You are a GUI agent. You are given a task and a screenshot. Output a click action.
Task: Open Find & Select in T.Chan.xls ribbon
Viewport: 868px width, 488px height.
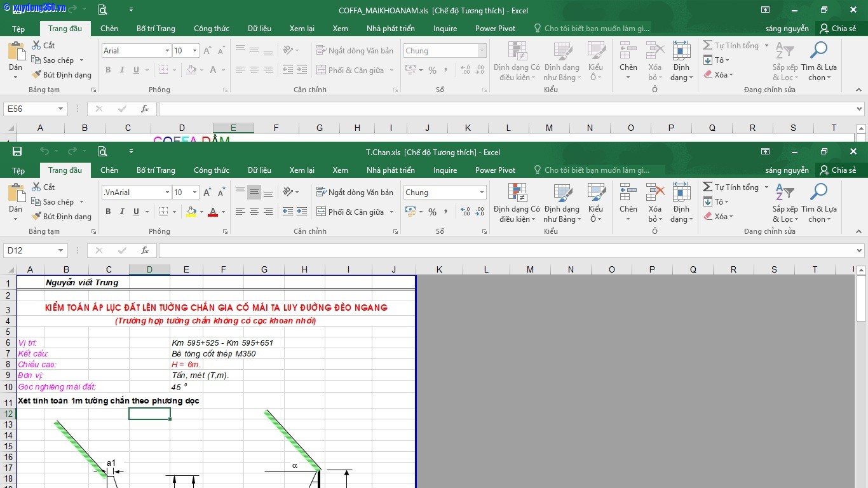(x=818, y=203)
